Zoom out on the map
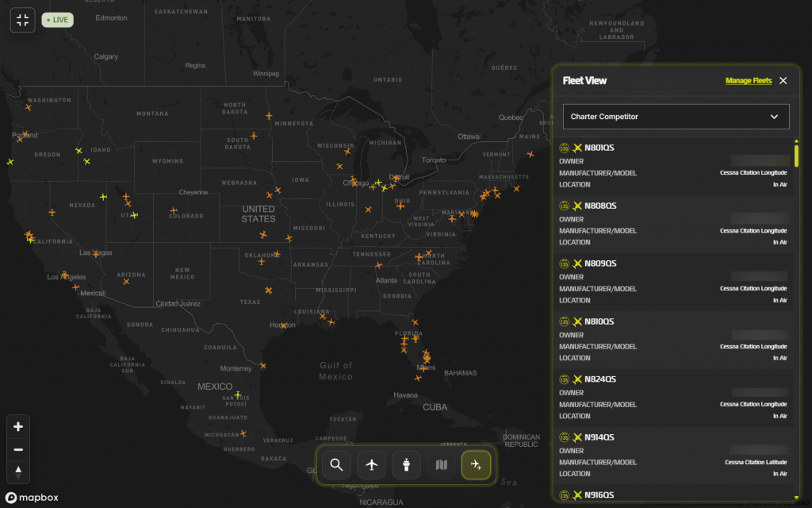 pos(18,449)
